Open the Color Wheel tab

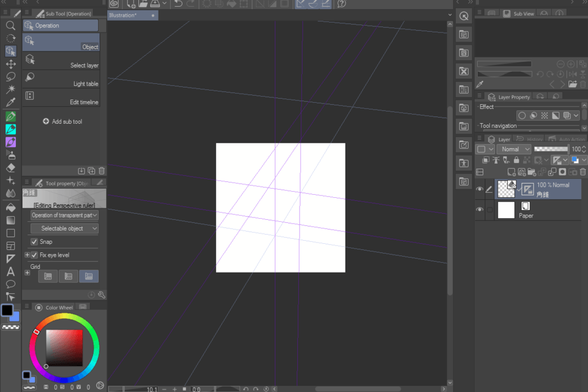pos(54,307)
